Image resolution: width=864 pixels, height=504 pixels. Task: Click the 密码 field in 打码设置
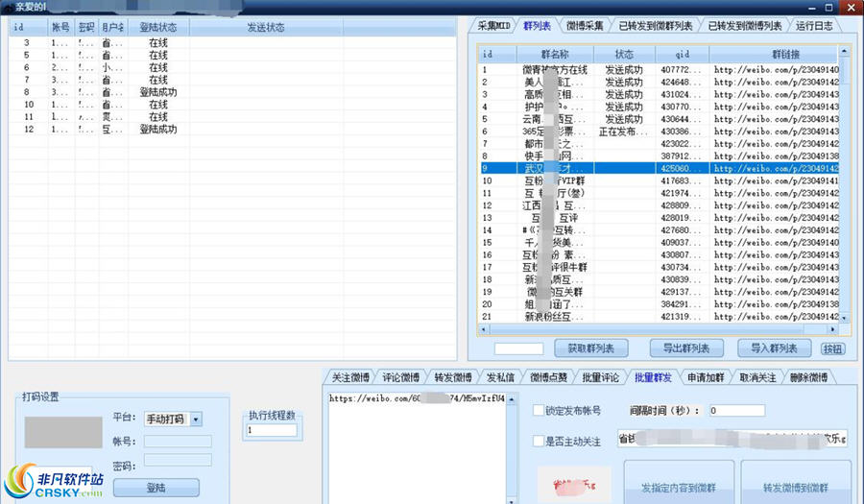click(178, 460)
